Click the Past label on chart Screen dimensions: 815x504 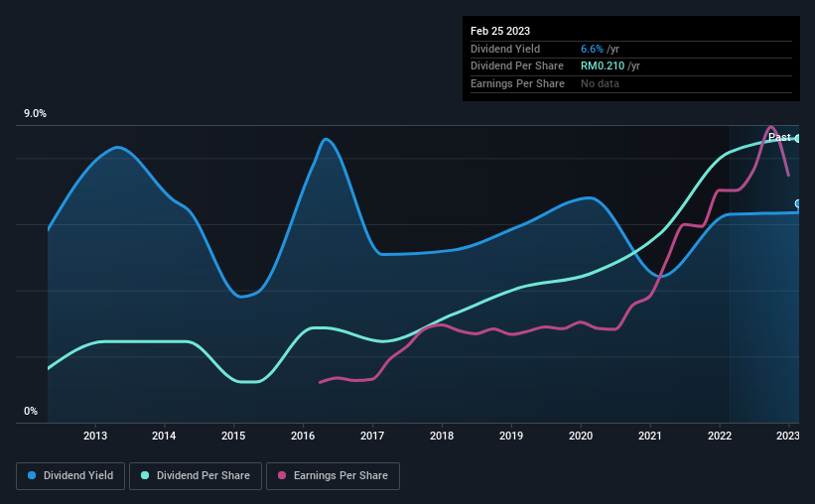point(779,137)
